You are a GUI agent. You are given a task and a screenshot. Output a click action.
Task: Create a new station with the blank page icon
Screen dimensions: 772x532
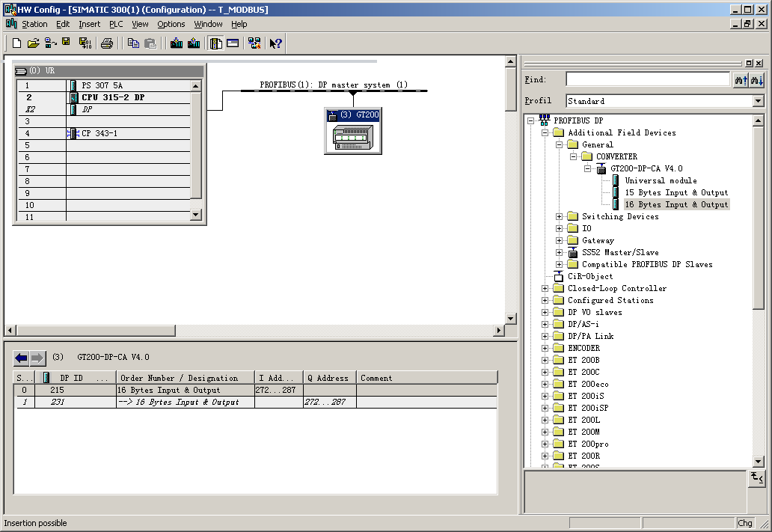16,43
